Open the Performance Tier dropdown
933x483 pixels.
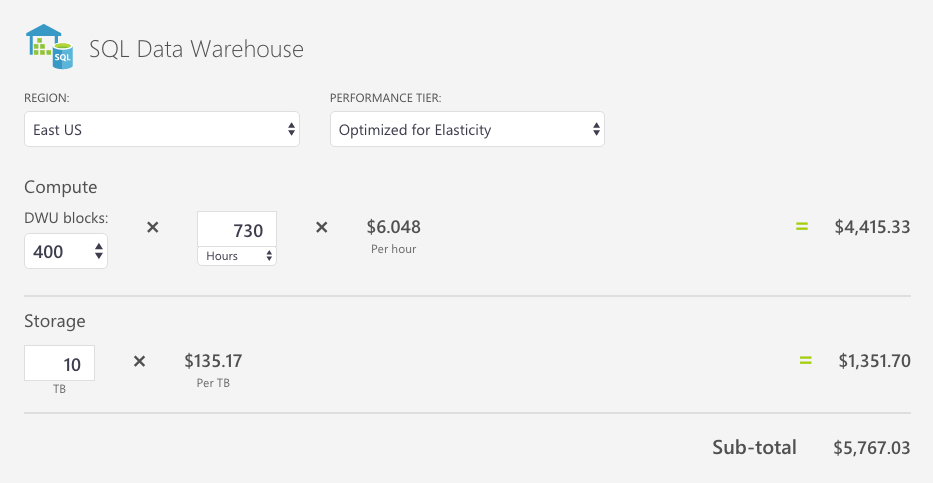click(467, 129)
